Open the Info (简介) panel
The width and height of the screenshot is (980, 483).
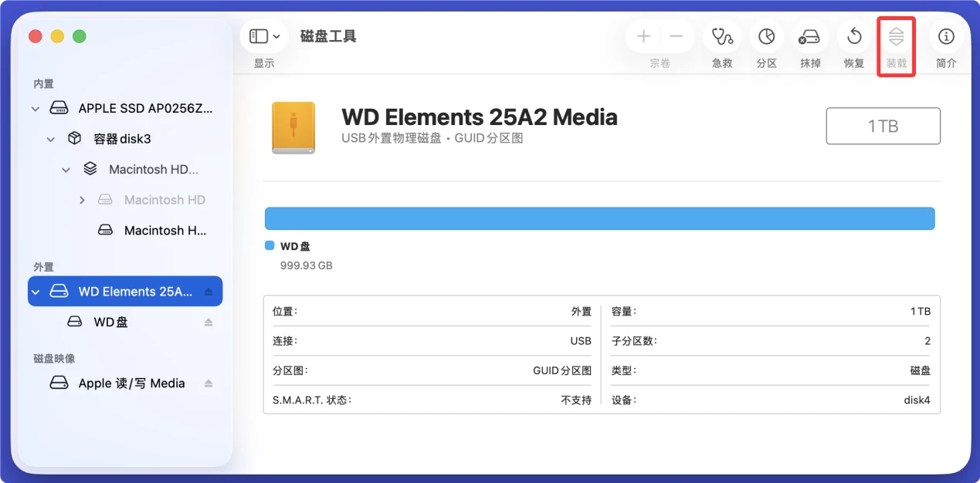click(x=946, y=36)
